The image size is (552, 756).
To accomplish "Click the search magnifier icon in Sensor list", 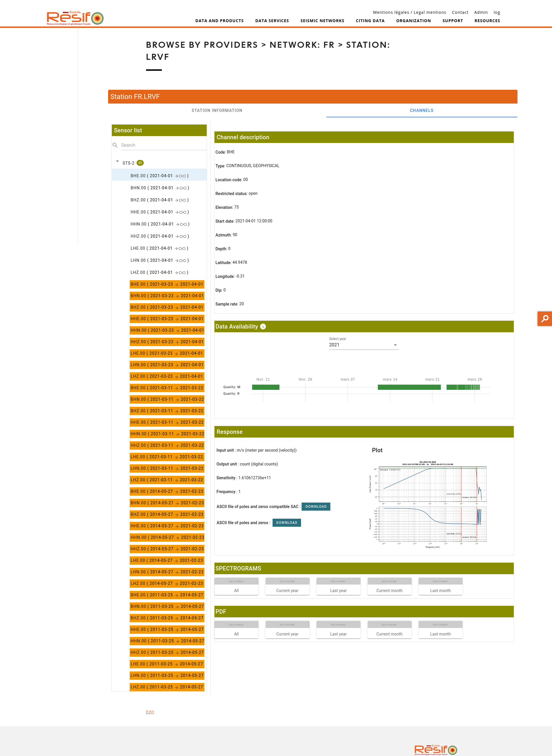I will [115, 145].
